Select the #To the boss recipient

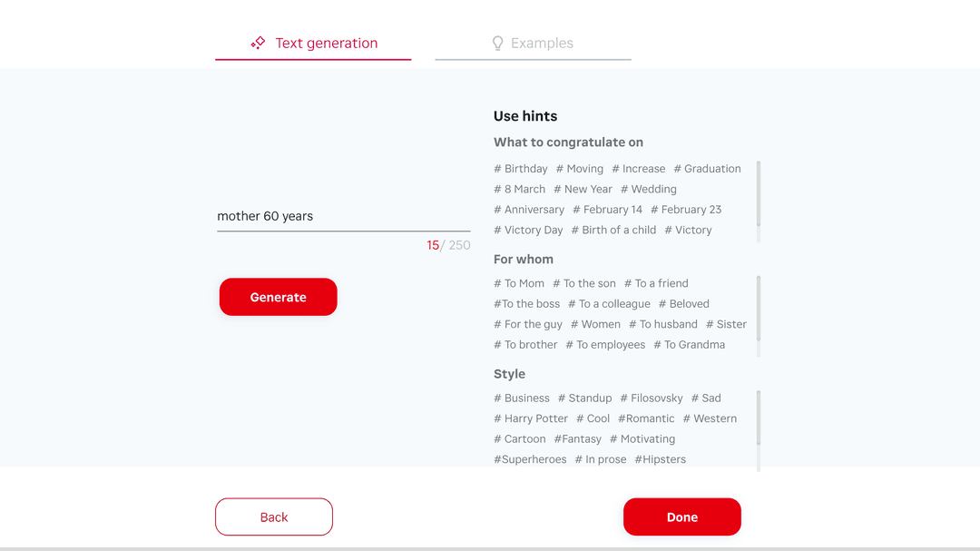(x=526, y=303)
